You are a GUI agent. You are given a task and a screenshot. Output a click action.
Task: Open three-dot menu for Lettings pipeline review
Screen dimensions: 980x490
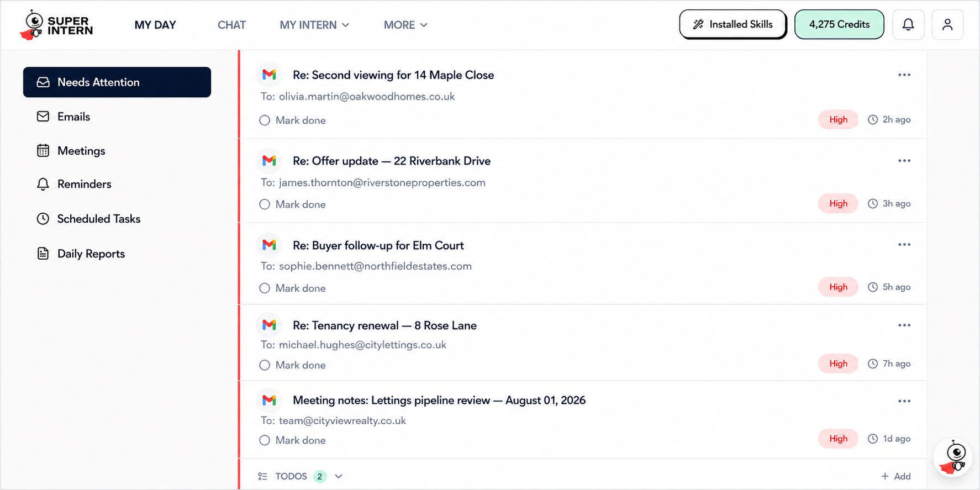click(904, 401)
